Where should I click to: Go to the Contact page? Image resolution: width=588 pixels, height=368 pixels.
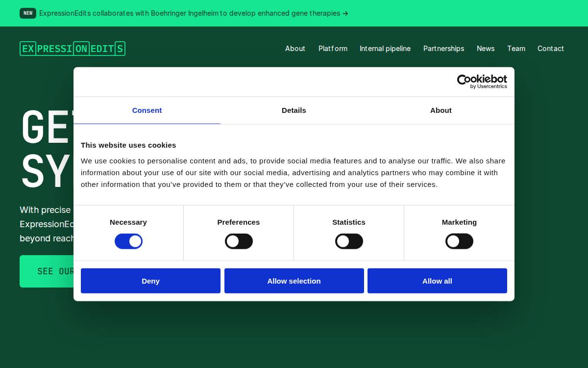click(551, 49)
